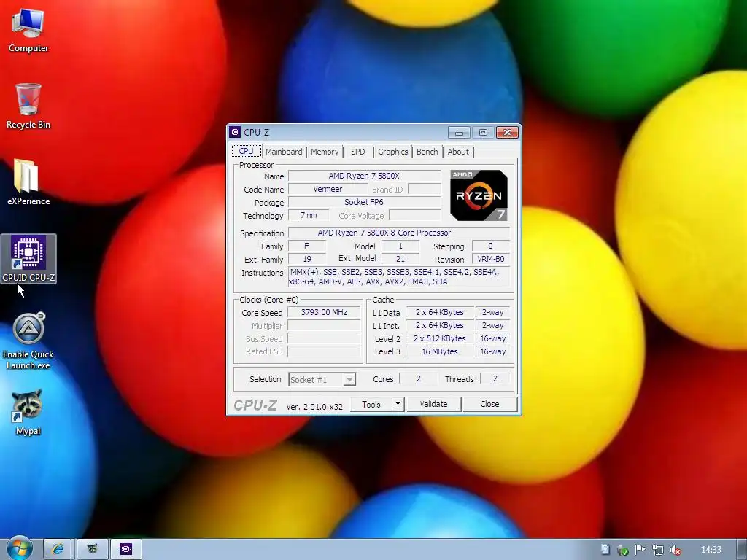Click the empty Multiplier field
Screen dimensions: 747x560
pos(324,326)
